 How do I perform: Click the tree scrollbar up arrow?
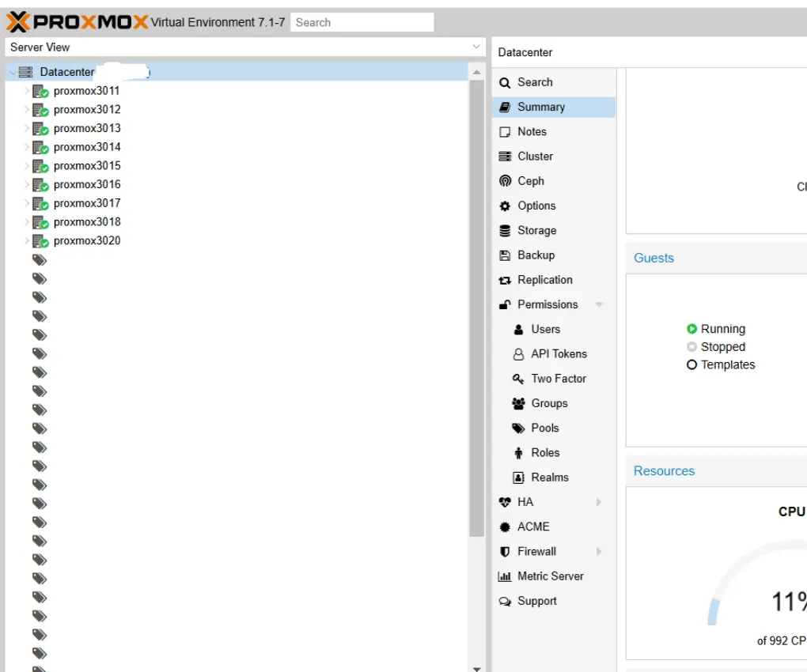point(476,72)
